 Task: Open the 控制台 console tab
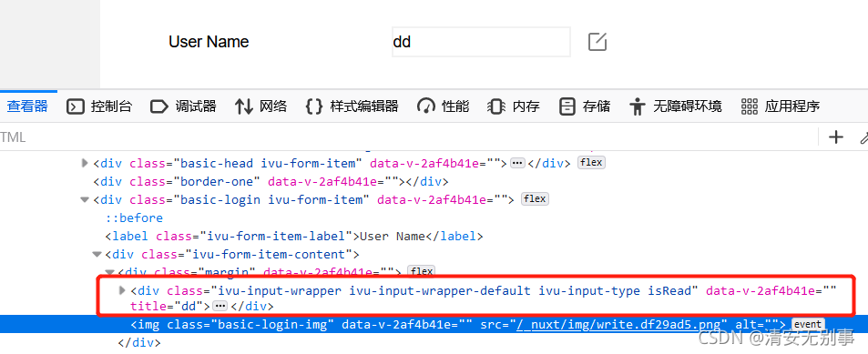[99, 106]
